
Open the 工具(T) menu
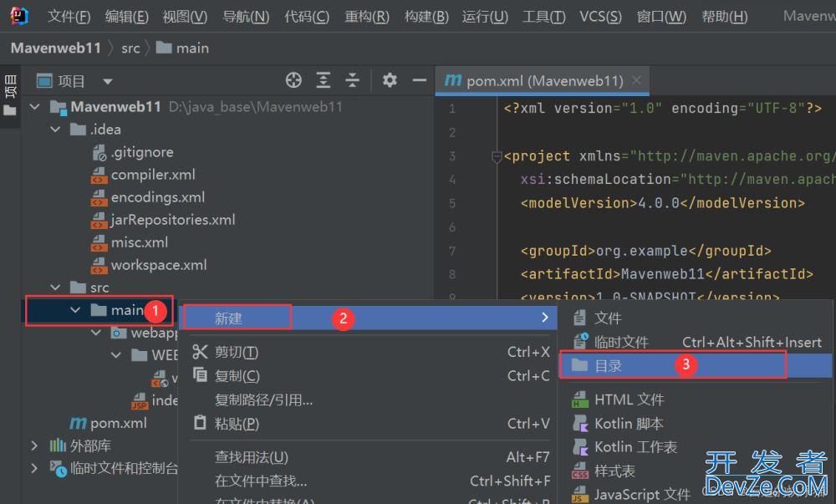coord(544,17)
